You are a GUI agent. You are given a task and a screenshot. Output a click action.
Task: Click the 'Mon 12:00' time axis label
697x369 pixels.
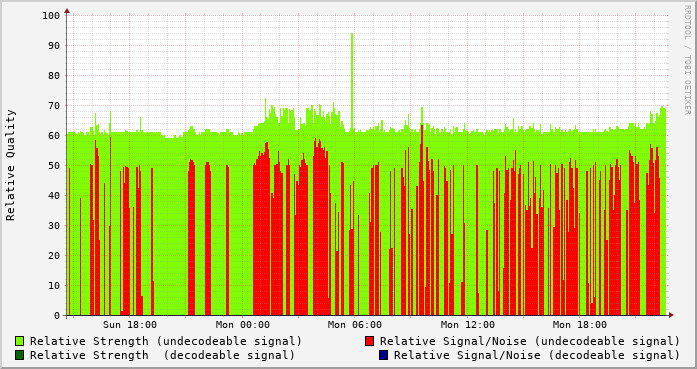[x=468, y=325]
